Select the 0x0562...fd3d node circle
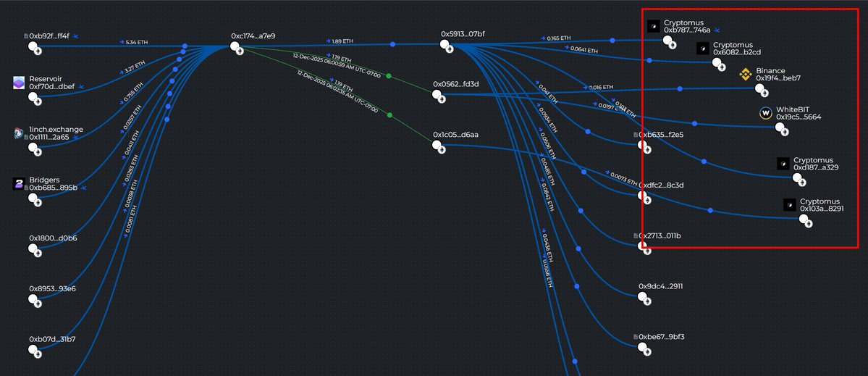 [437, 94]
